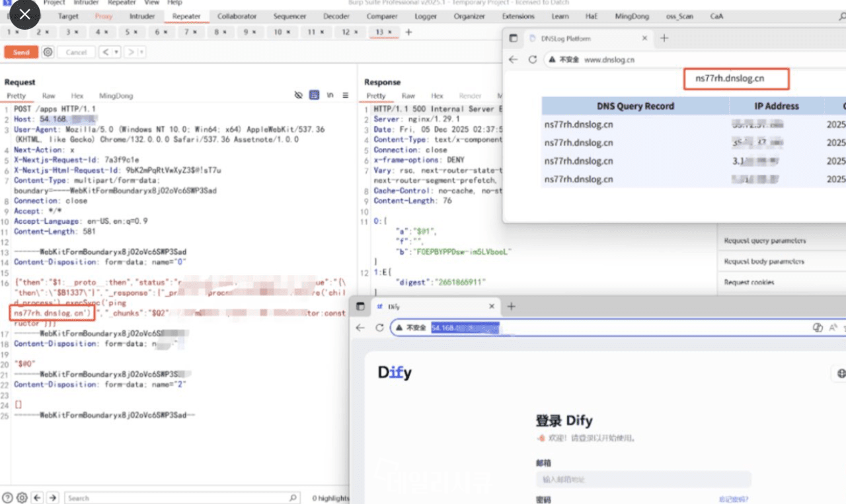Toggle the \n non-printable characters button
This screenshot has height=504, width=846.
pyautogui.click(x=330, y=96)
